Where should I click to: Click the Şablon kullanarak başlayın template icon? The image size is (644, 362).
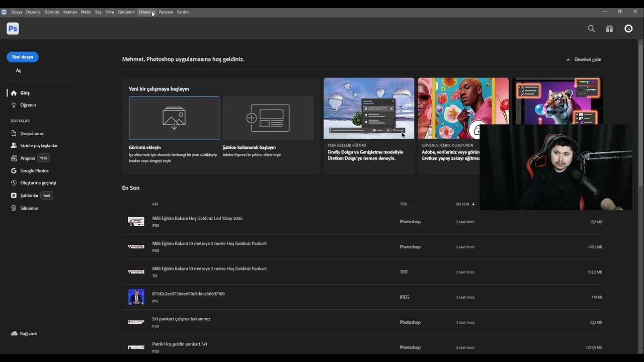click(268, 118)
